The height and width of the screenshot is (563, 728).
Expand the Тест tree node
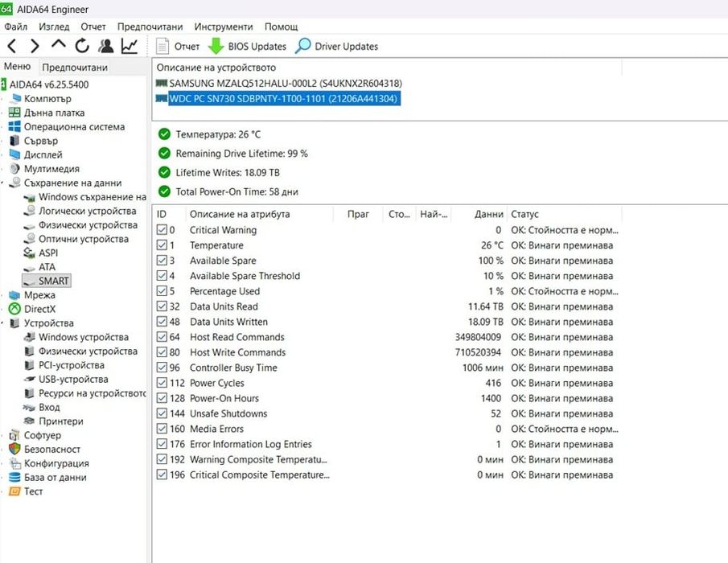[x=2, y=491]
